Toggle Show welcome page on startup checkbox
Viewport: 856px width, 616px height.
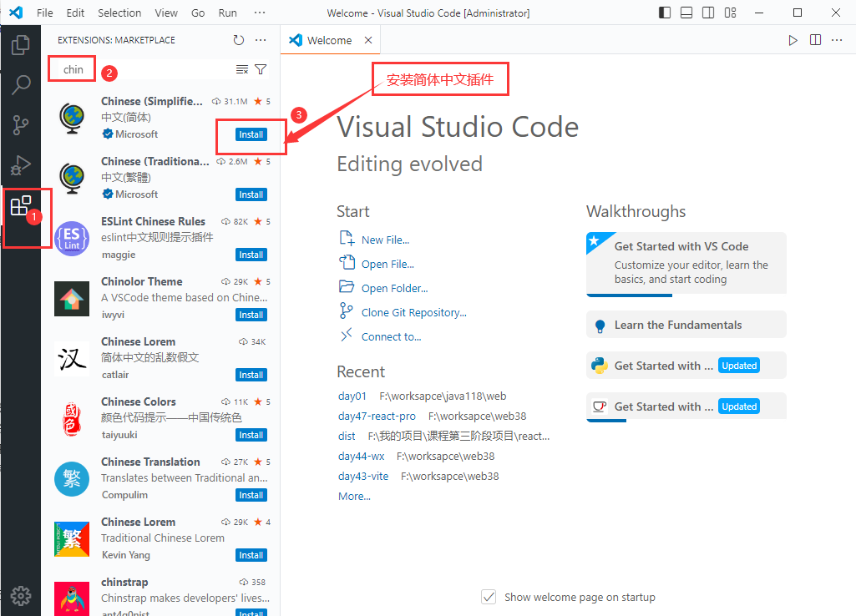pos(489,597)
